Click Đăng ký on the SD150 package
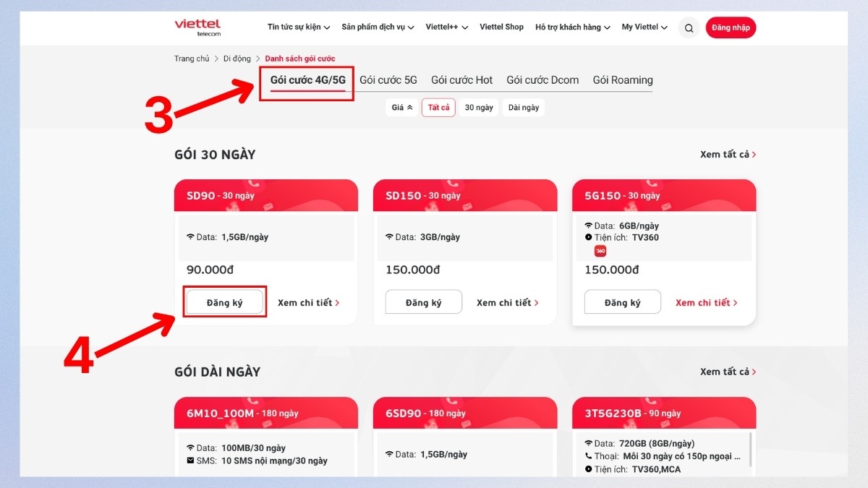 click(423, 302)
